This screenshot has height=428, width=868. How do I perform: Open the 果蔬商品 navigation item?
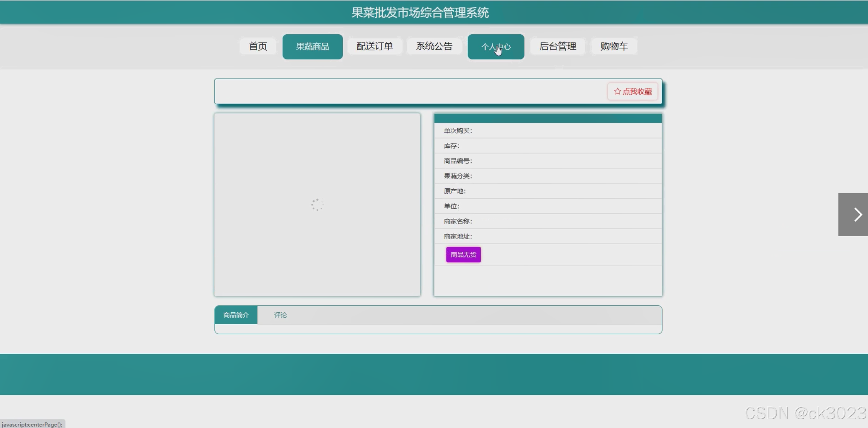(x=312, y=47)
